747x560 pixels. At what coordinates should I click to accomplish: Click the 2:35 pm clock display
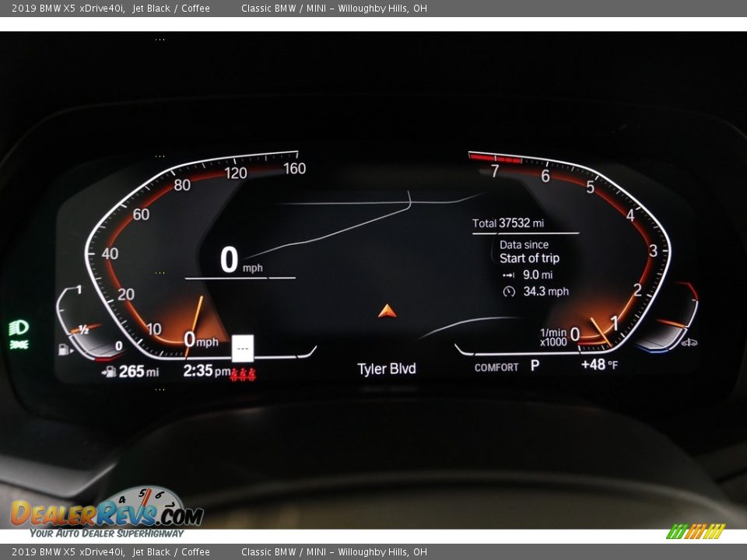(207, 370)
